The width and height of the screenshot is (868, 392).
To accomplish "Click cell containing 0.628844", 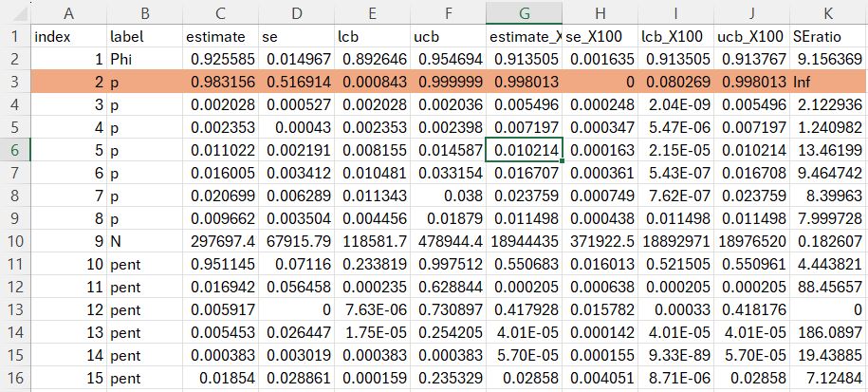I will pyautogui.click(x=449, y=288).
